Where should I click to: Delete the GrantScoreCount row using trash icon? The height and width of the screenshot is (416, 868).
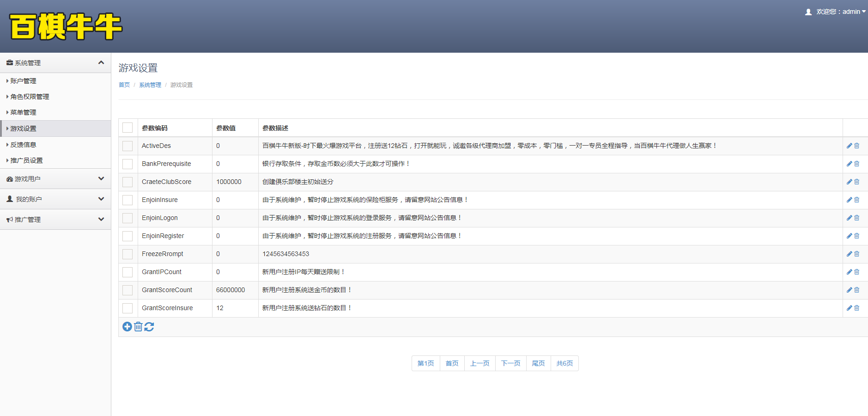pos(857,290)
